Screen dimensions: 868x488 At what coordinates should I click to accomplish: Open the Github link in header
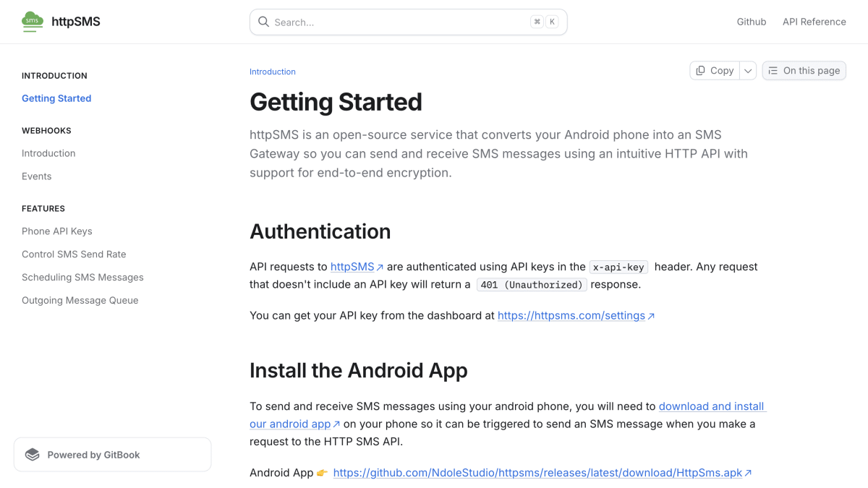click(x=752, y=22)
